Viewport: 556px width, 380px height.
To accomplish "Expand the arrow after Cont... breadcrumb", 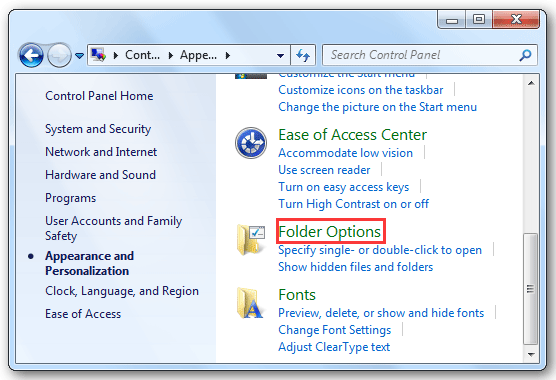I will [x=171, y=55].
